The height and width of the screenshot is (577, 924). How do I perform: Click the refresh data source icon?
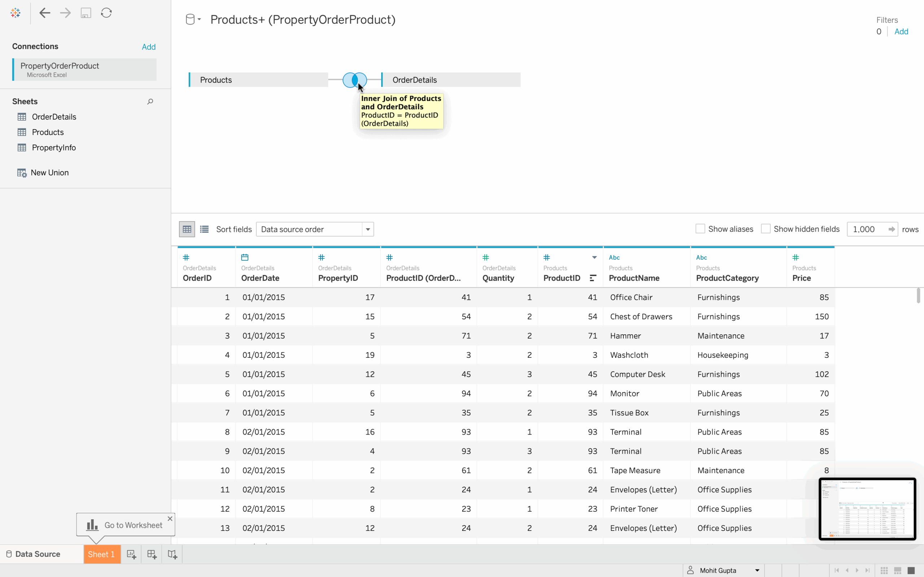pyautogui.click(x=106, y=13)
